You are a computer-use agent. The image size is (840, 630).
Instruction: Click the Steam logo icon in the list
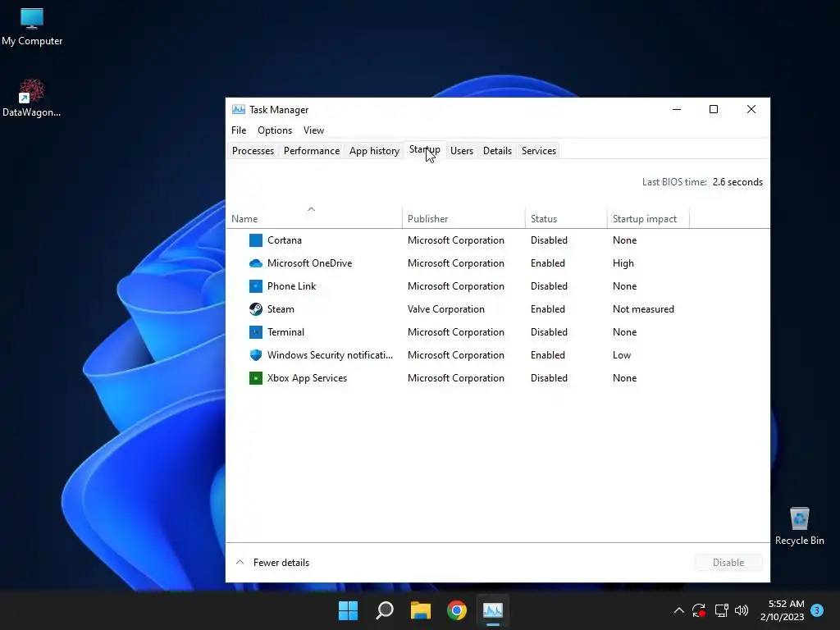click(x=256, y=309)
